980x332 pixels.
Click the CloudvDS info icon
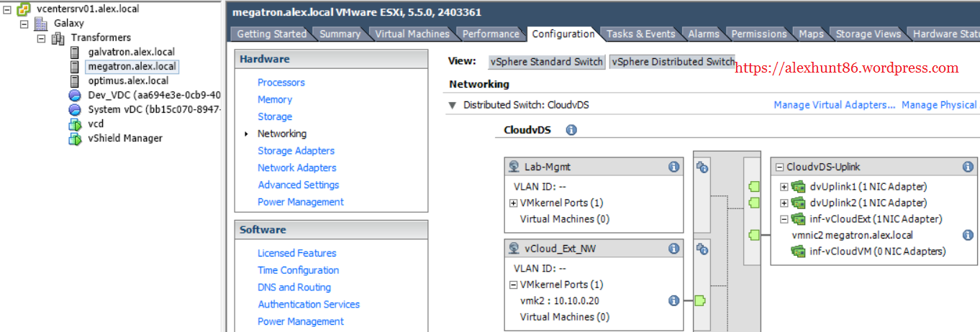(571, 130)
